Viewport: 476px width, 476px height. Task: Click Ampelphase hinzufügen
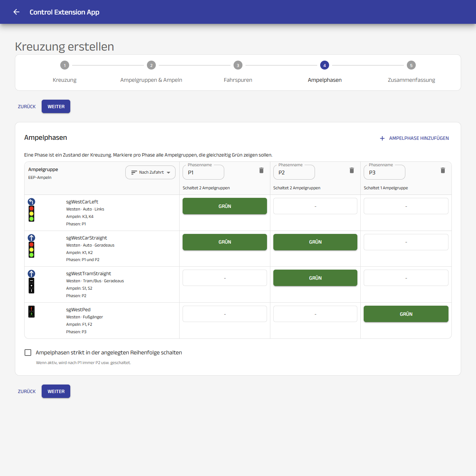414,138
